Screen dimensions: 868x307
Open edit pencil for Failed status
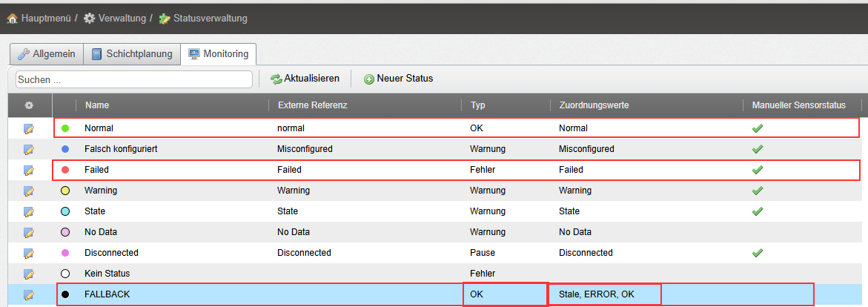pos(29,170)
